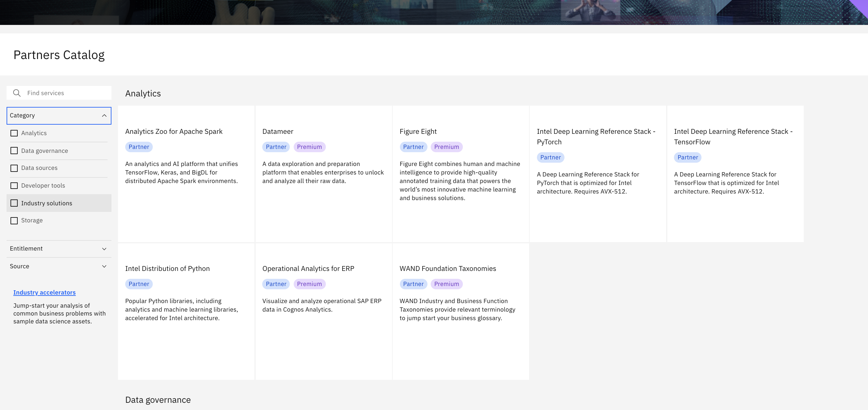Open the Industry accelerators link
This screenshot has height=410, width=868.
45,292
